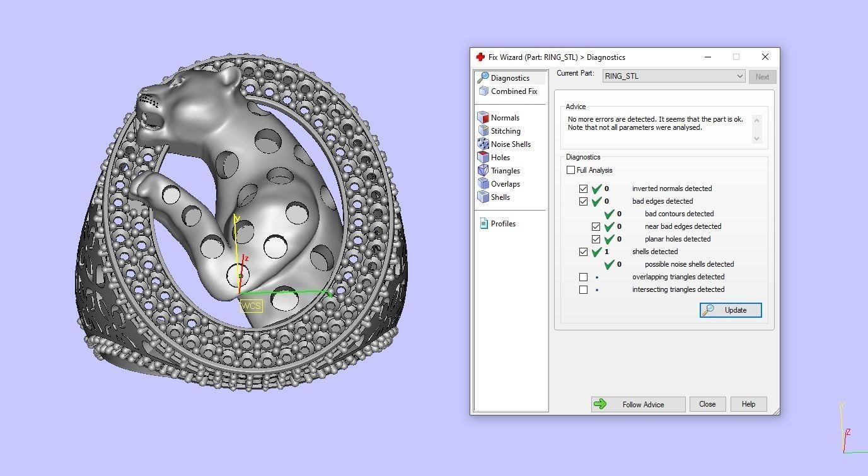Viewport: 868px width, 476px height.
Task: Click the Noise Shells icon
Action: [483, 144]
